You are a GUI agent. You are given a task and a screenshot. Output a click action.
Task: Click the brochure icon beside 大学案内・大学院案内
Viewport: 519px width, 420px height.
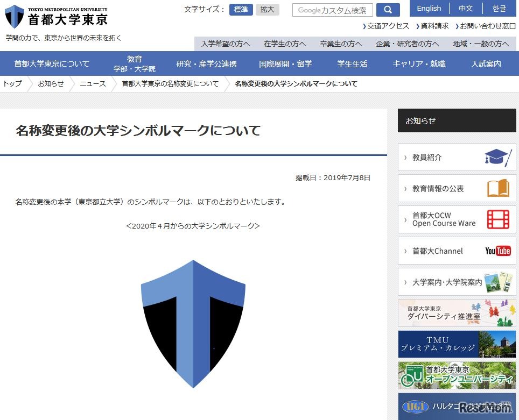click(498, 282)
